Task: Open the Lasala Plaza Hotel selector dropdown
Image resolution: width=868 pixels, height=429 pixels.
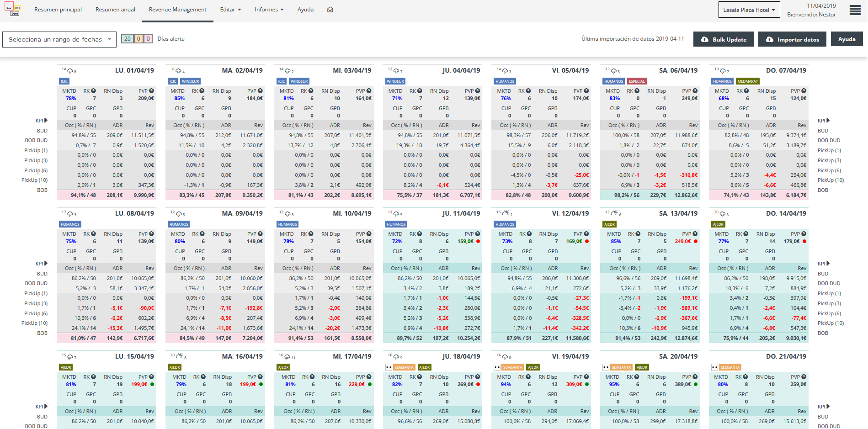Action: pos(749,10)
